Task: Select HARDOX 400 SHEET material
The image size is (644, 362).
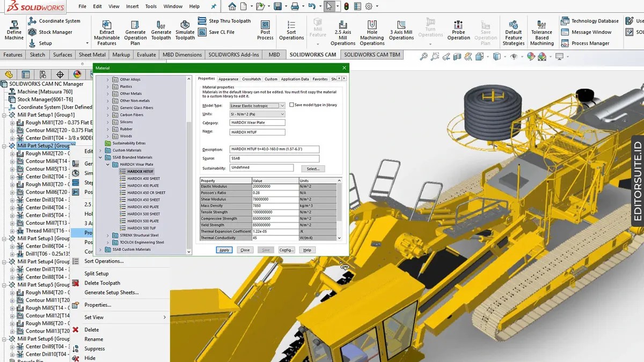Action: point(143,179)
